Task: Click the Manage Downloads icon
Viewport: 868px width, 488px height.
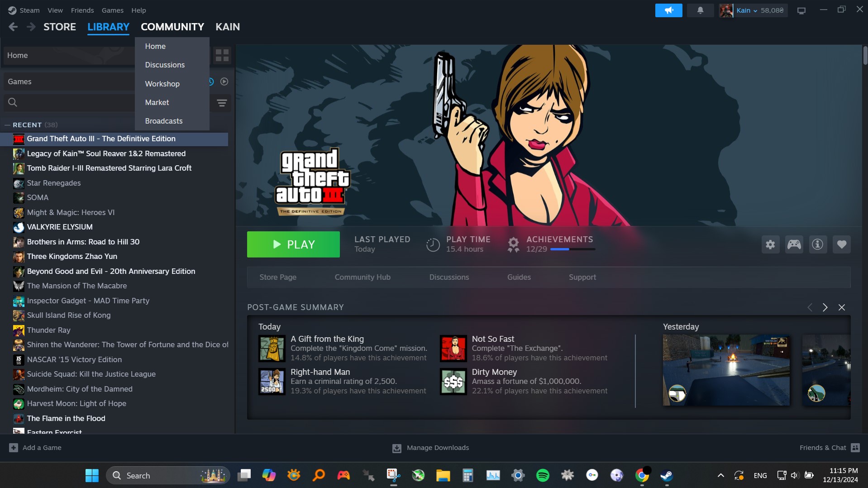Action: pos(397,448)
